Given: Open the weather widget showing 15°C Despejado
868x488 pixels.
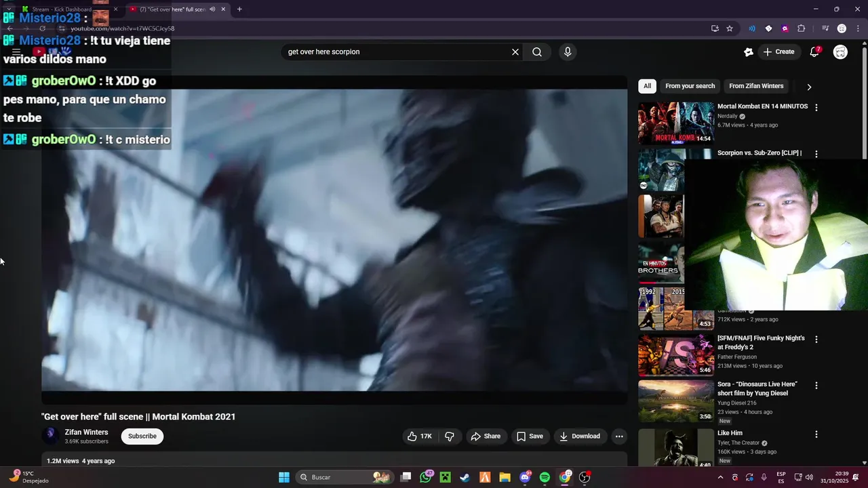Looking at the screenshot, I should pos(28,477).
